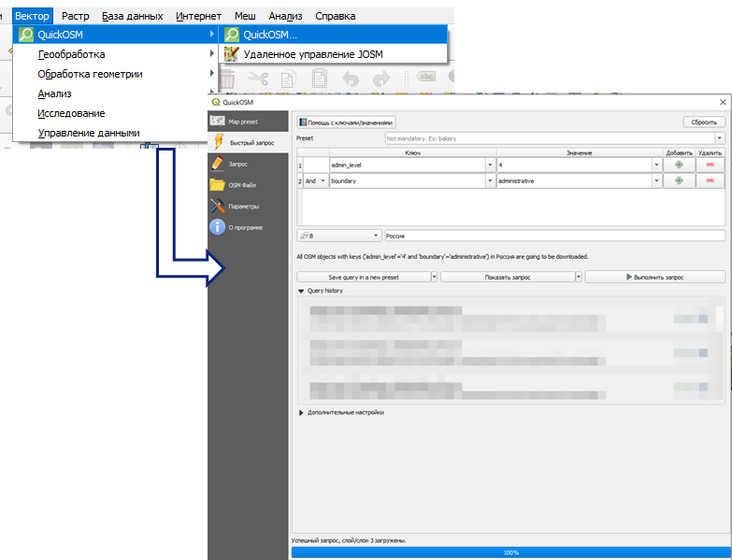This screenshot has width=732, height=560.
Task: Click the boundary key field
Action: click(x=408, y=180)
